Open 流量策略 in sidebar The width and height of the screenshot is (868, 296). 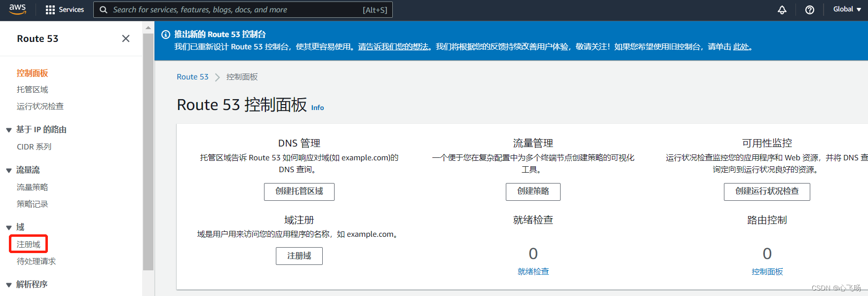33,187
